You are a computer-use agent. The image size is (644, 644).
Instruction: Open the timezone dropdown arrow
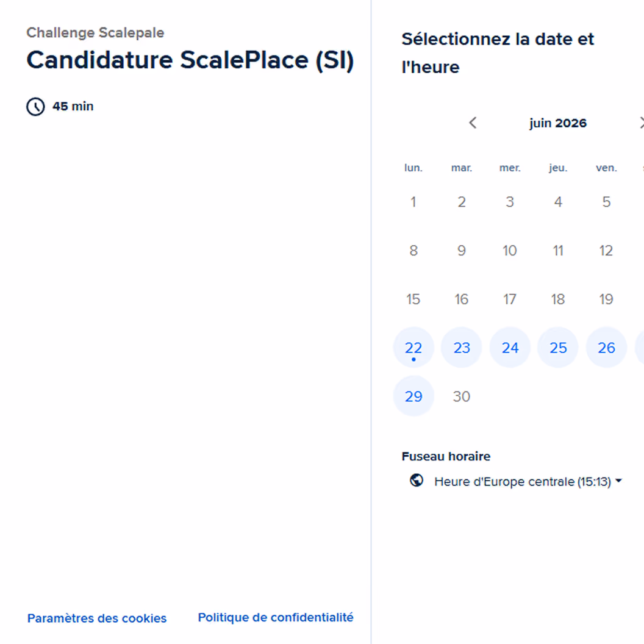618,481
